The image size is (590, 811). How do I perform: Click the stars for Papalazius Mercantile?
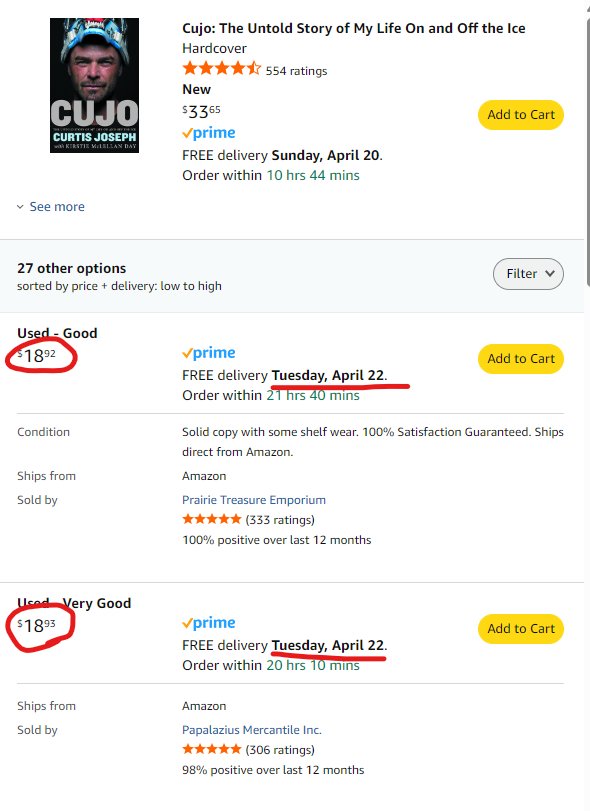coord(212,749)
